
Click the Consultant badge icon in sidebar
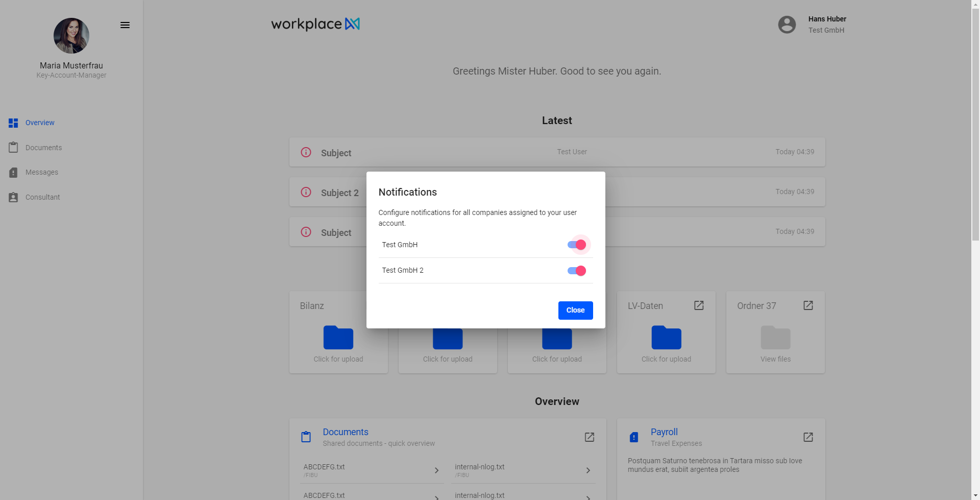coord(13,197)
